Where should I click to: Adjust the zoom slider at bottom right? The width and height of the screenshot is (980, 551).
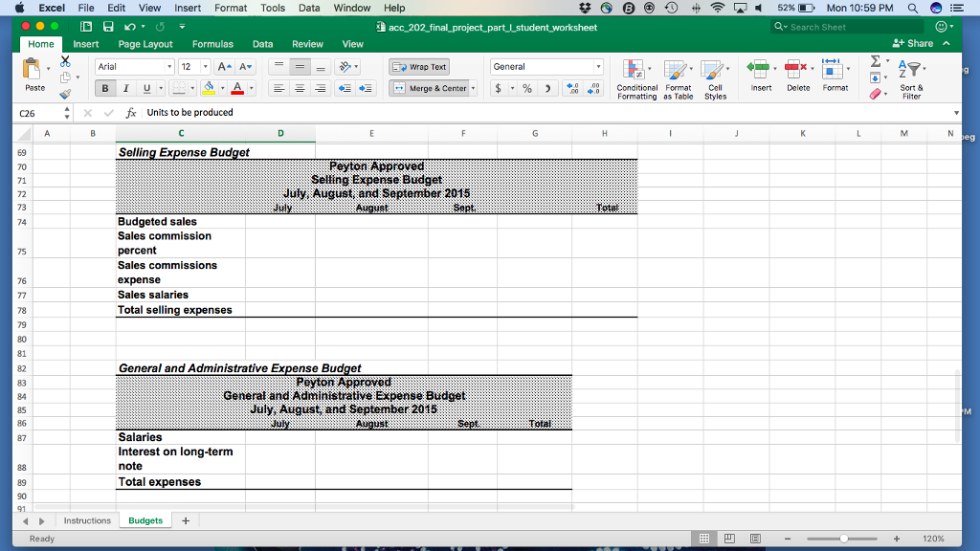pyautogui.click(x=844, y=539)
